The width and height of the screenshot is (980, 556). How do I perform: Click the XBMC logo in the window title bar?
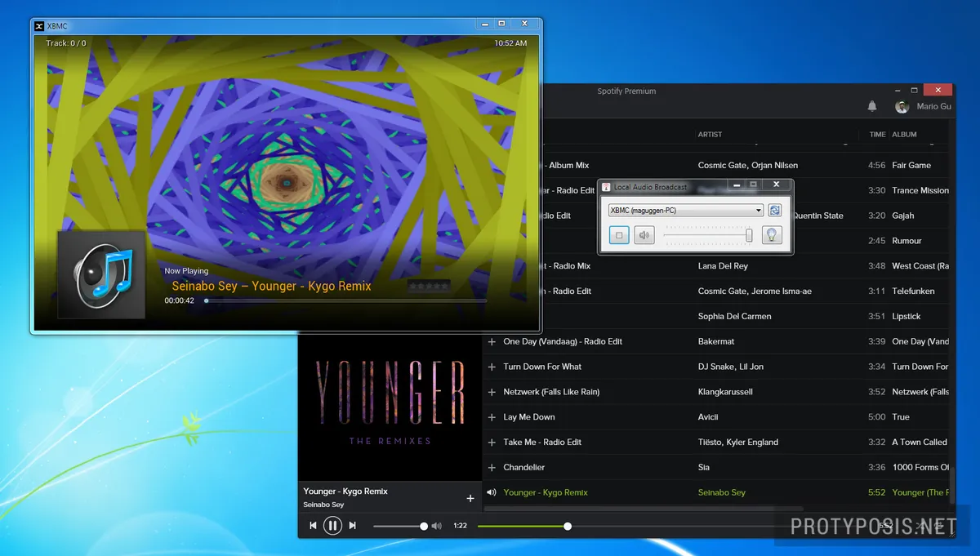click(39, 25)
